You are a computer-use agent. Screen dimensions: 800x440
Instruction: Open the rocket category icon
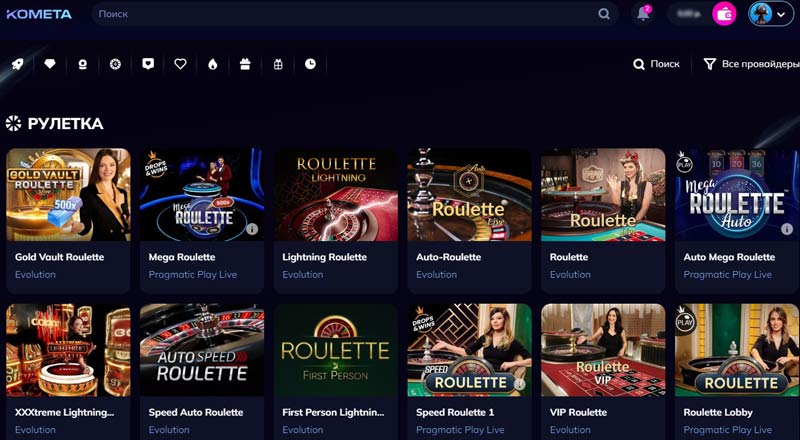[17, 64]
